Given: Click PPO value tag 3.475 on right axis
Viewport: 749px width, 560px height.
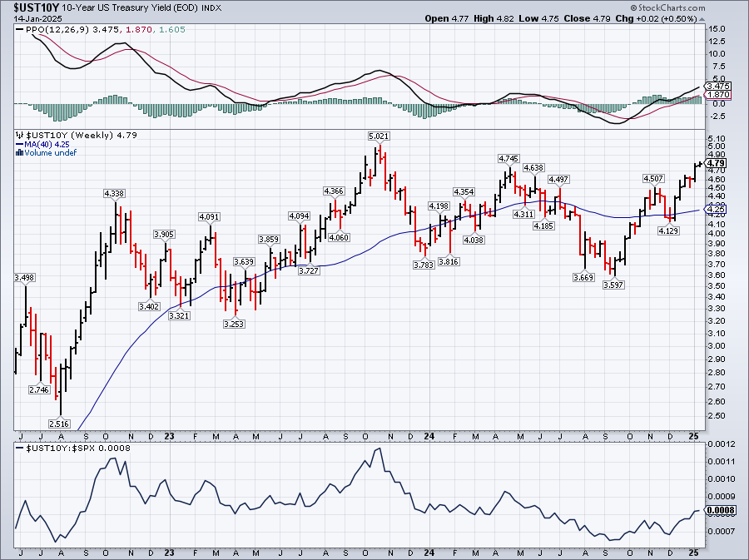Looking at the screenshot, I should pos(717,86).
